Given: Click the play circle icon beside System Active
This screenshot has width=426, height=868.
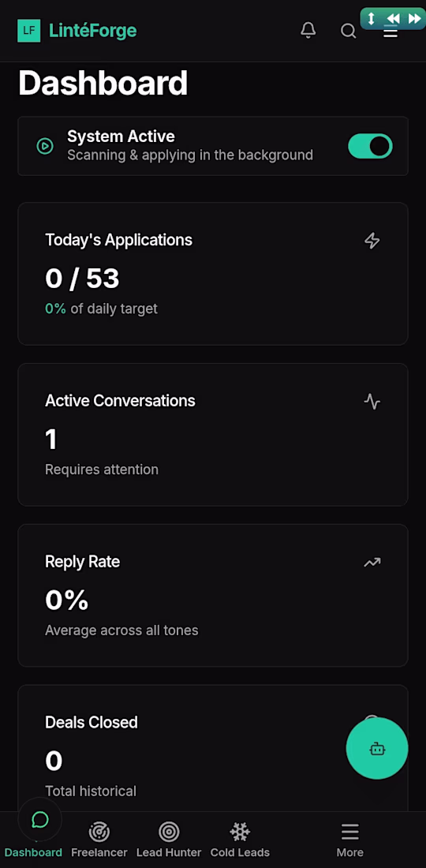Looking at the screenshot, I should point(45,146).
